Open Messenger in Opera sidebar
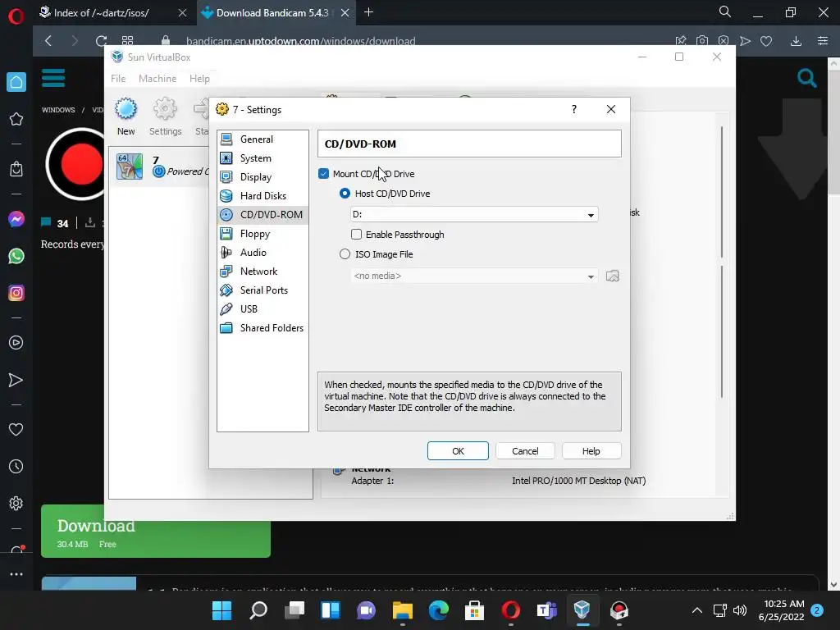This screenshot has width=840, height=630. 16,219
